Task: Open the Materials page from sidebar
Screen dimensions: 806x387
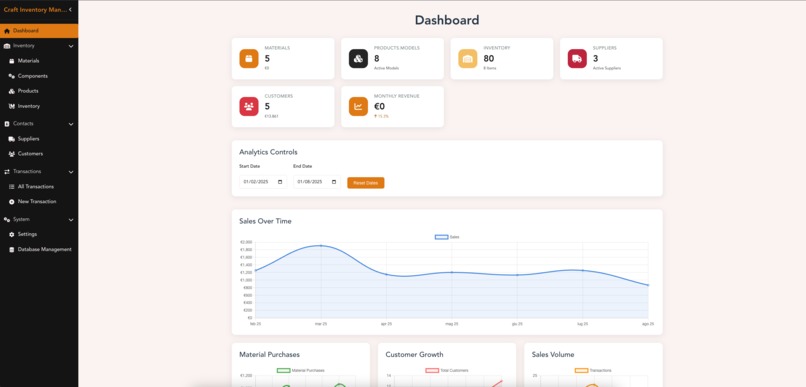Action: point(28,61)
